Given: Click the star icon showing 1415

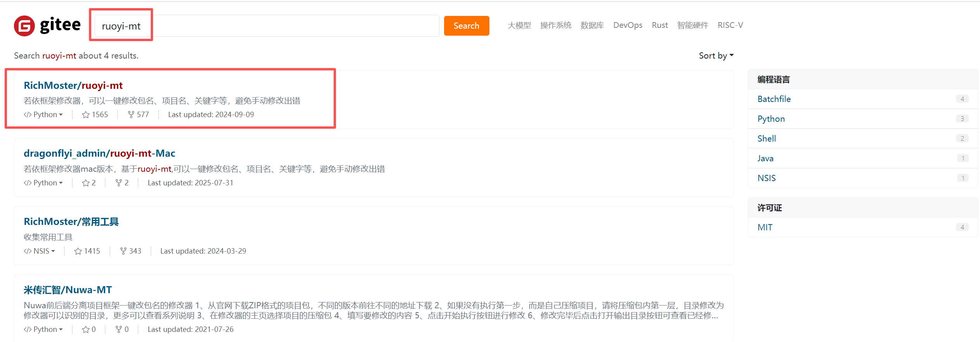Looking at the screenshot, I should [78, 251].
